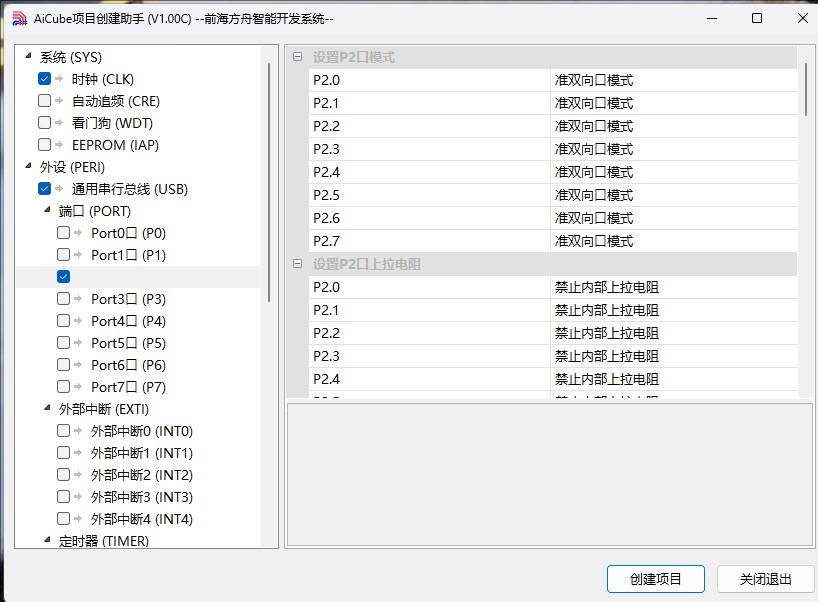Open P2.3 mode value 准双向口模式

click(x=673, y=149)
